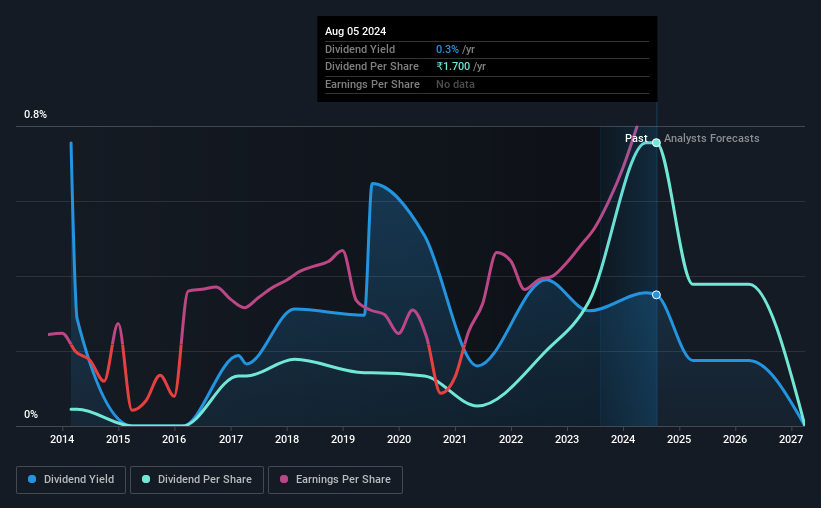Click the pink Earnings Per Share legend dot
This screenshot has height=508, width=821.
(x=284, y=479)
